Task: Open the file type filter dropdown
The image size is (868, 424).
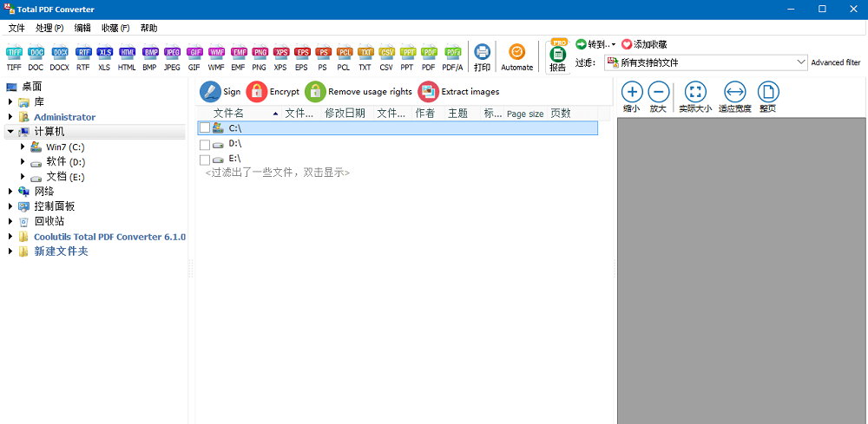Action: [x=801, y=62]
